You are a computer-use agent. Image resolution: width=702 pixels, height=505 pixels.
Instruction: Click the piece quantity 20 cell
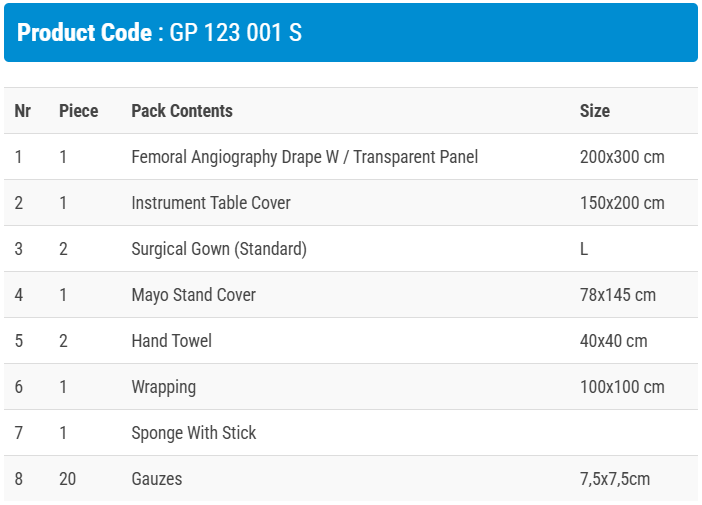pyautogui.click(x=67, y=479)
